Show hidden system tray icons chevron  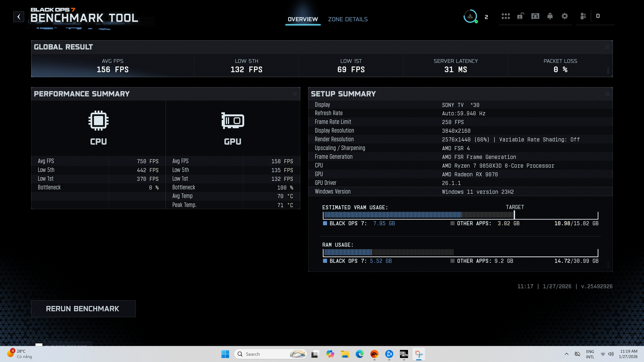pyautogui.click(x=567, y=354)
